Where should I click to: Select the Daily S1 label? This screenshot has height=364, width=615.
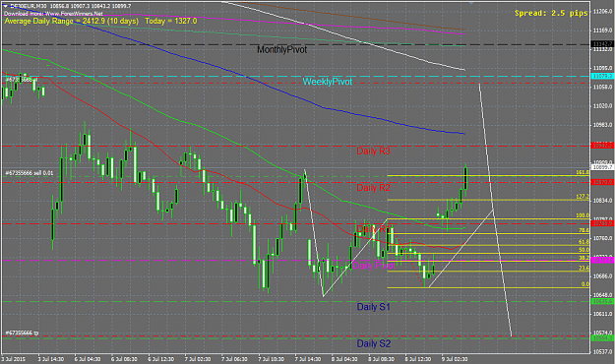click(x=373, y=307)
